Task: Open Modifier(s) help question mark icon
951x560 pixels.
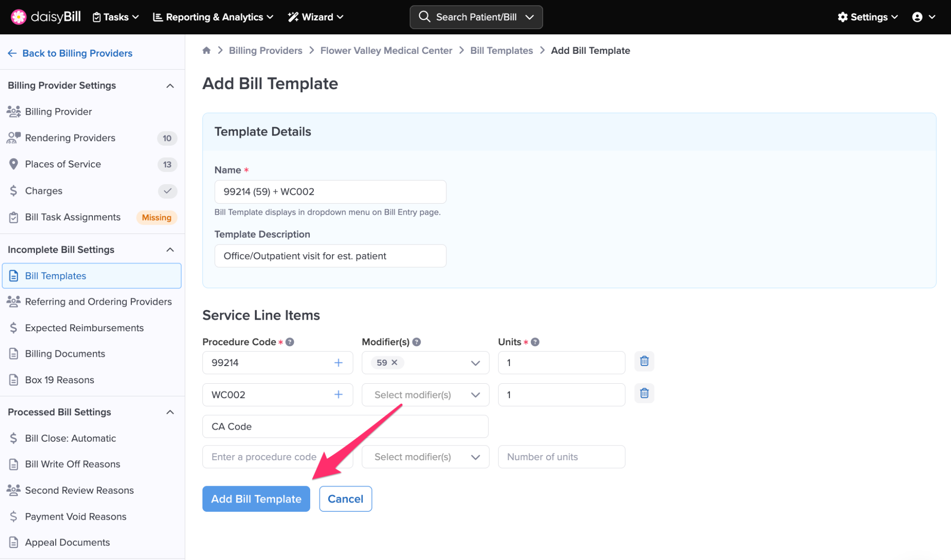Action: (417, 342)
